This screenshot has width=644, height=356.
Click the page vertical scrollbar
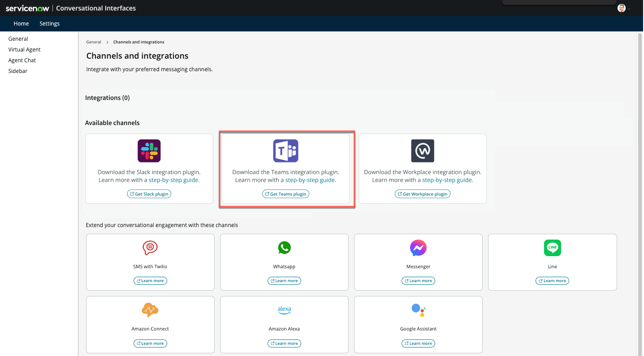(640, 193)
